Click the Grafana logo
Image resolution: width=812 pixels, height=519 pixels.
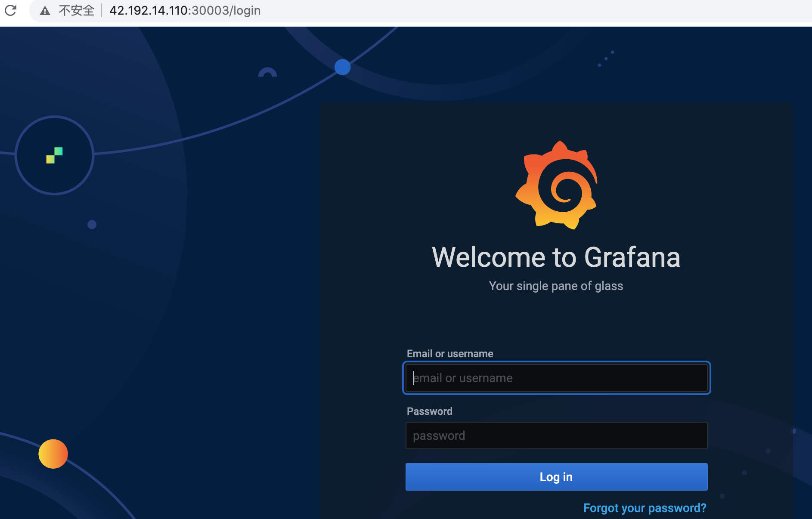point(556,185)
